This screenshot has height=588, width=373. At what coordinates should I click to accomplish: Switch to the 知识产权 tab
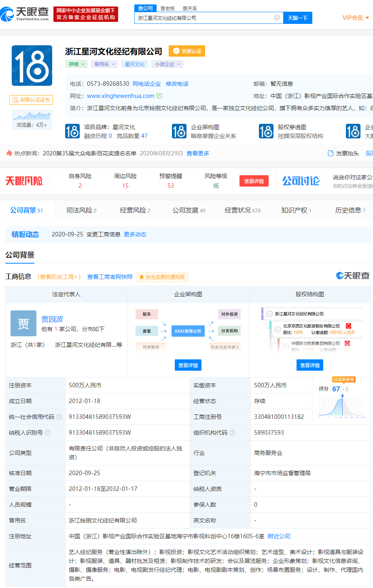tap(296, 210)
